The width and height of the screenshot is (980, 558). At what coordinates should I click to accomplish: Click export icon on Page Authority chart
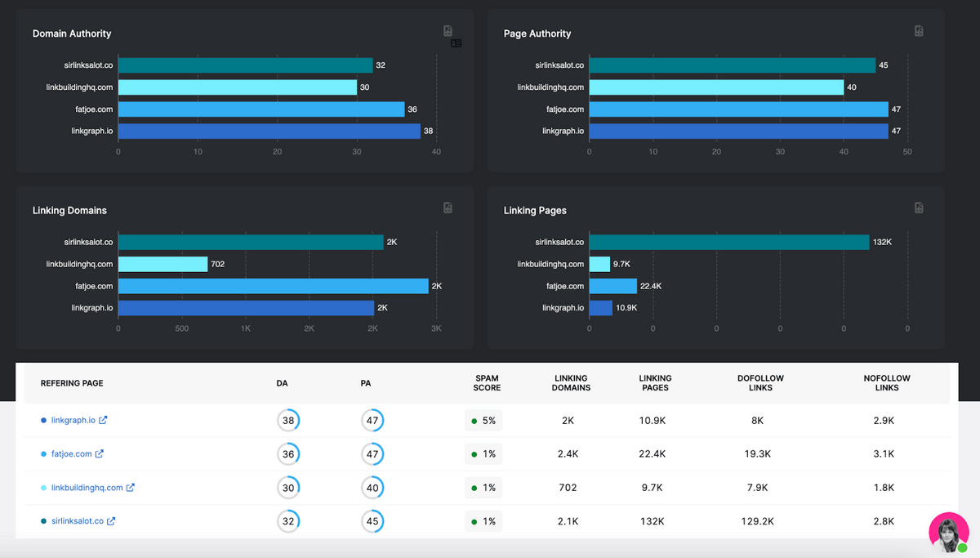(x=920, y=31)
